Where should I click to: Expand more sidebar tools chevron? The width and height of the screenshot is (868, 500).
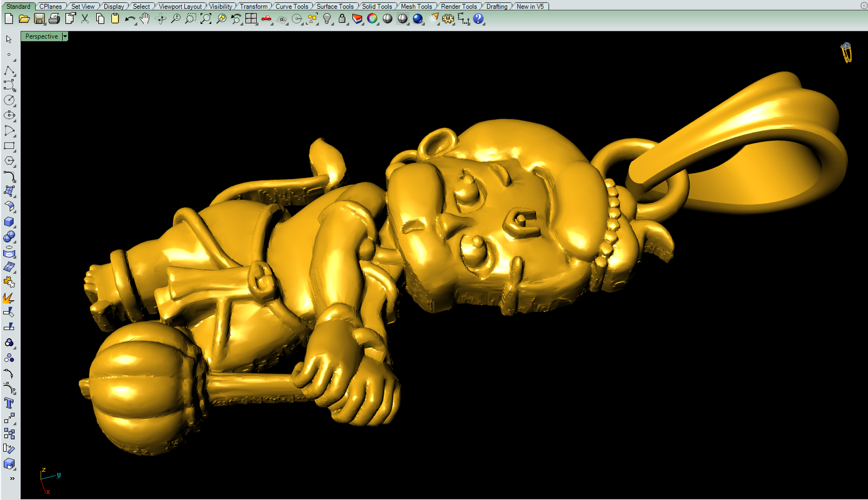point(12,478)
